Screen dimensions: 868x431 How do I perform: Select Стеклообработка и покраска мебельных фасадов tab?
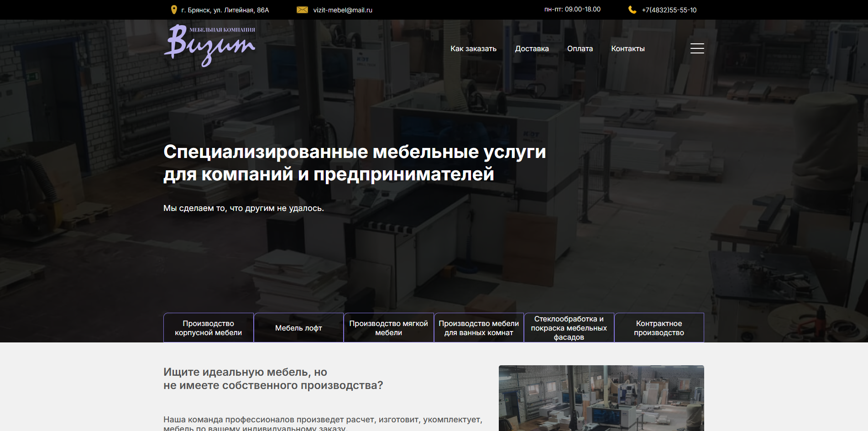[569, 328]
